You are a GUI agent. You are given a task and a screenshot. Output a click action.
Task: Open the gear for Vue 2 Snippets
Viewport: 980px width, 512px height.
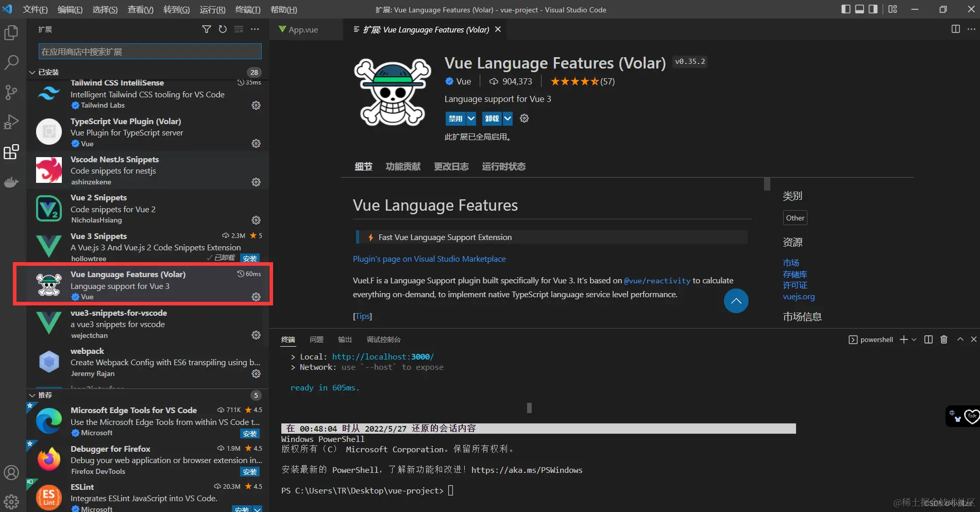(x=256, y=220)
